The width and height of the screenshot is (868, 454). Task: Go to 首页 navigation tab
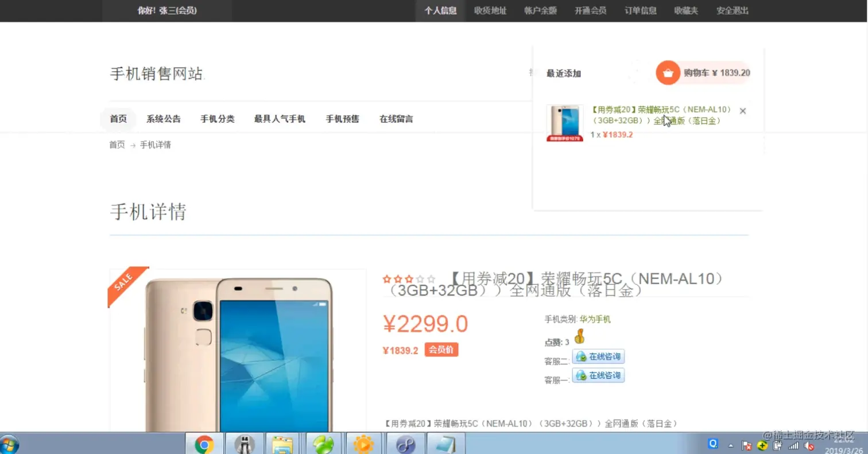[x=118, y=119]
